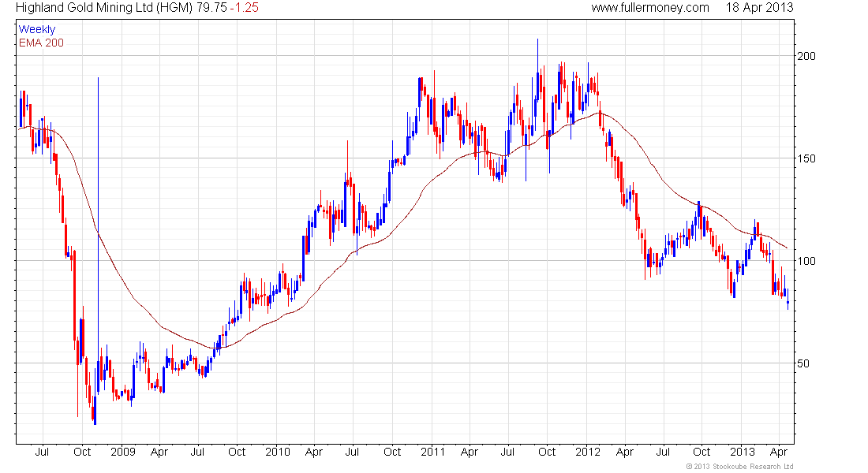Click the 2013 year axis marker
This screenshot has width=868, height=473.
[743, 452]
